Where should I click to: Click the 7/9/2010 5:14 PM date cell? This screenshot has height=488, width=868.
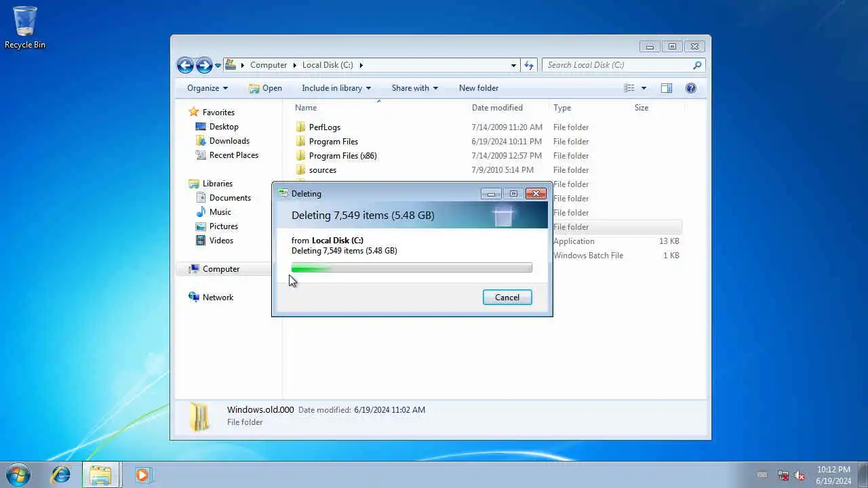[x=502, y=170]
